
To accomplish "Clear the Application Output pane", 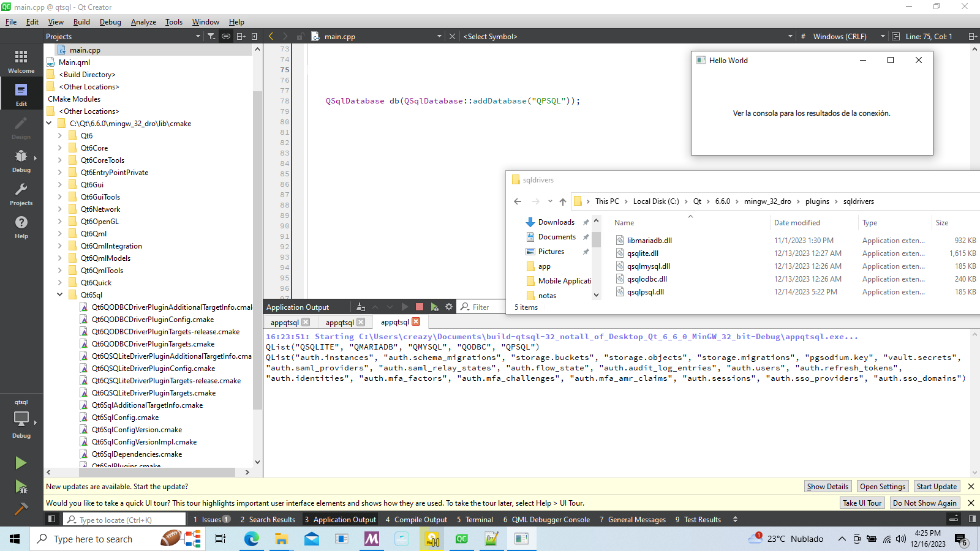I will [x=361, y=307].
